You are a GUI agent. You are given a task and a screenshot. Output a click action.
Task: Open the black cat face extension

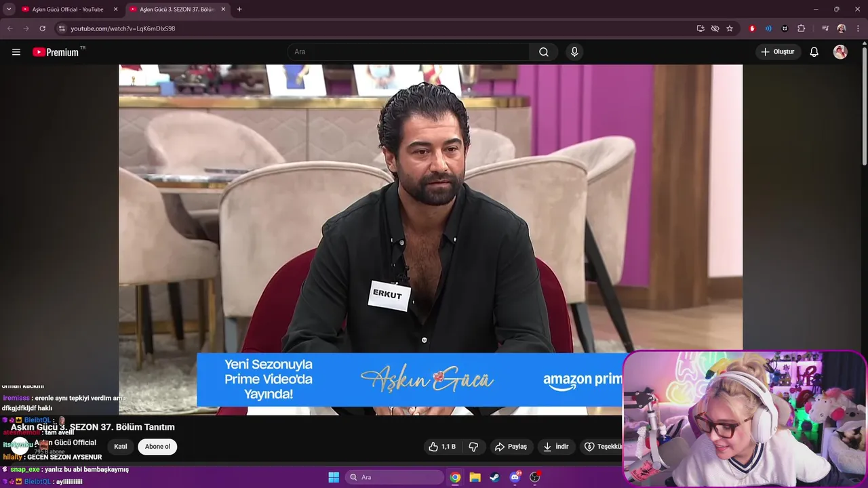[785, 28]
